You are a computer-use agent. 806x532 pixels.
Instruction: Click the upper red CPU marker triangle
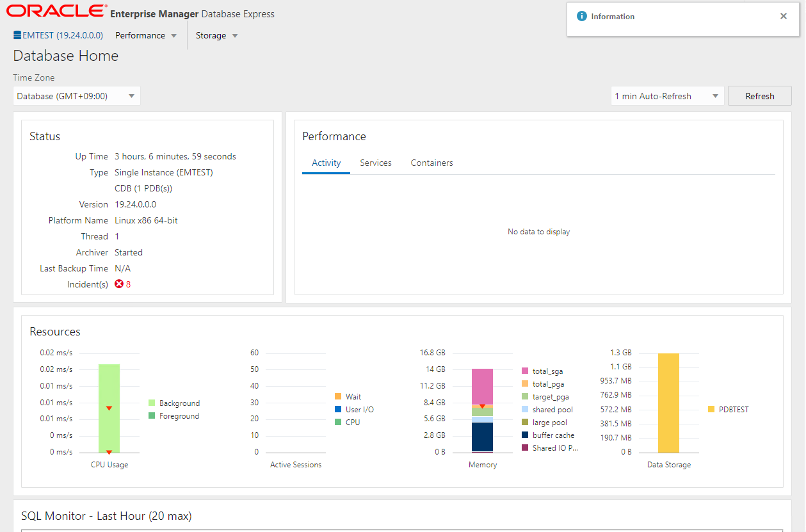[x=109, y=408]
